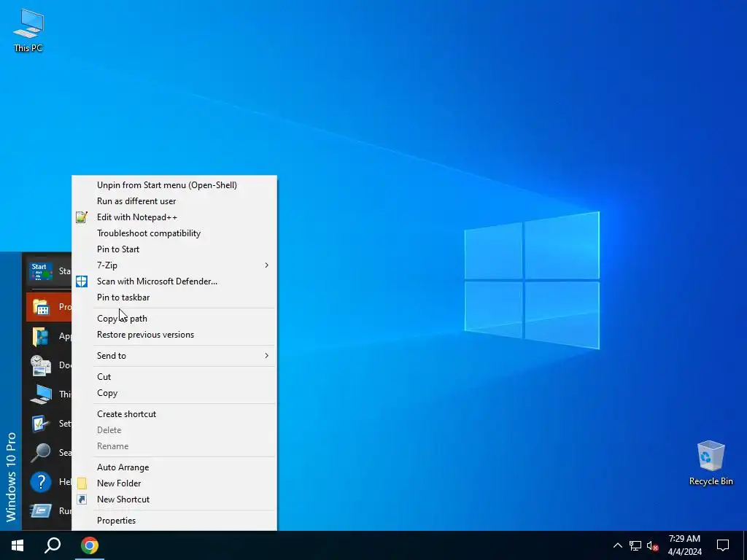This screenshot has height=560, width=747.
Task: Open the Action Center notifications icon
Action: click(723, 545)
